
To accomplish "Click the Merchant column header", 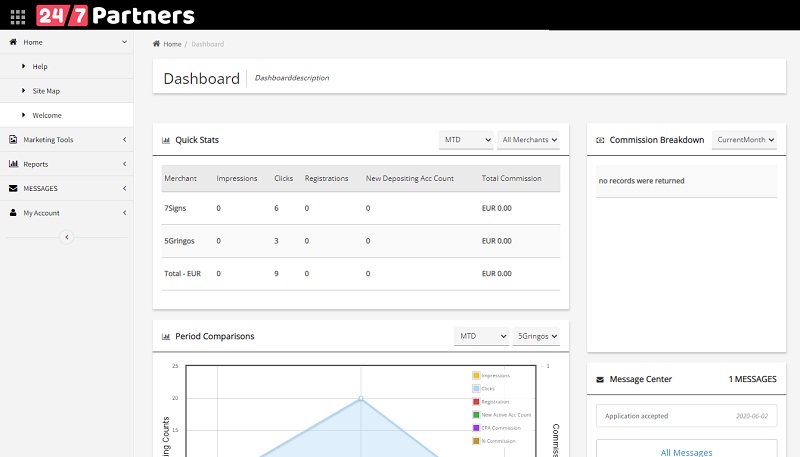I will [180, 178].
